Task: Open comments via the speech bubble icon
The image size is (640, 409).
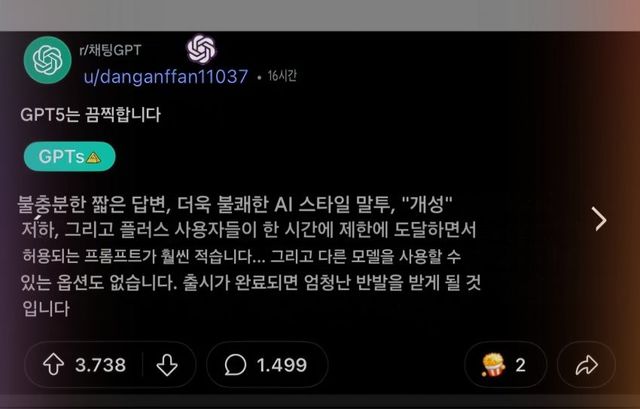Action: click(236, 365)
